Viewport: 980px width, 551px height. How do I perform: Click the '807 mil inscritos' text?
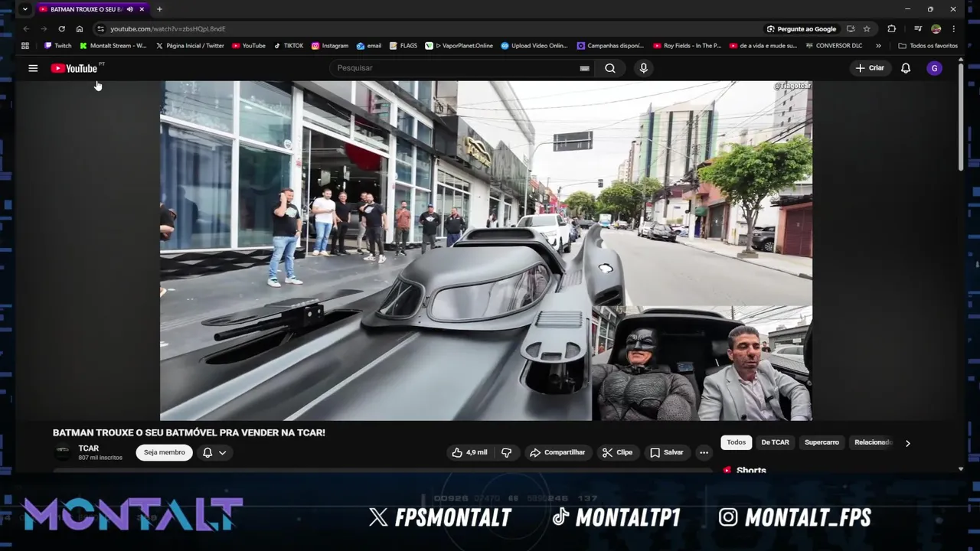pos(100,458)
